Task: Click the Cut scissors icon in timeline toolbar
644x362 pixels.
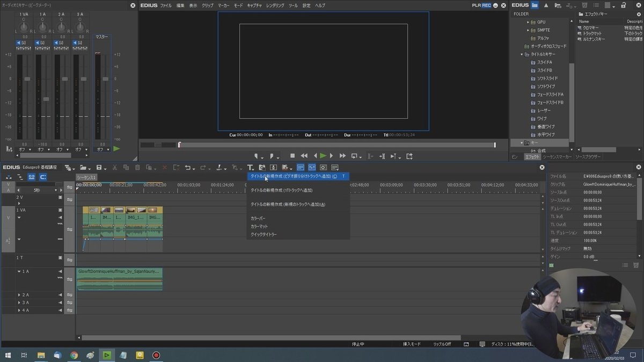Action: click(x=114, y=168)
